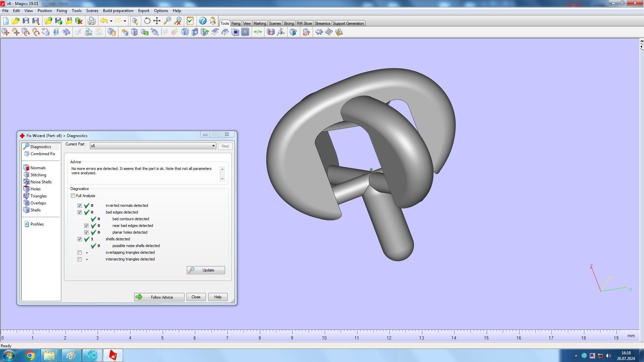644x362 pixels.
Task: Click the Print icon in toolbar
Action: point(91,21)
